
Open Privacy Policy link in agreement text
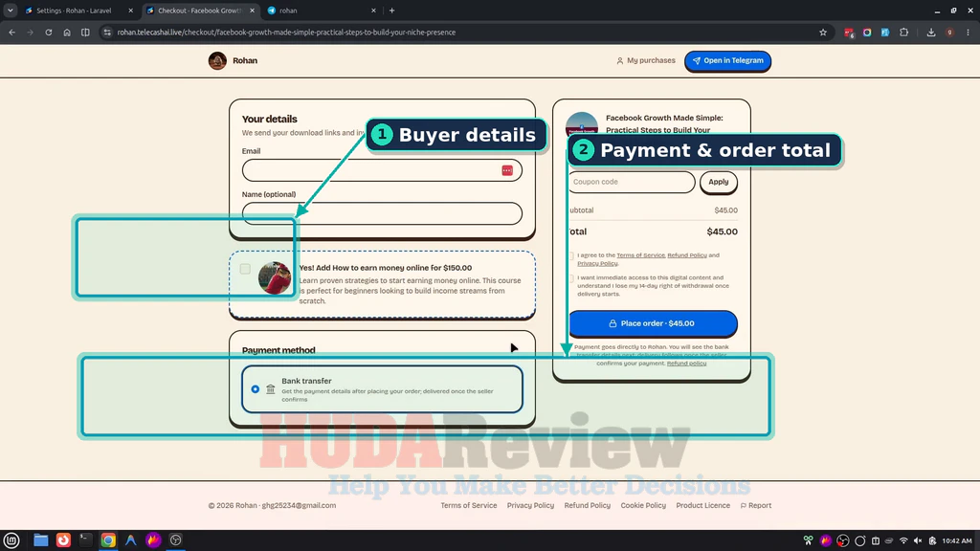597,264
